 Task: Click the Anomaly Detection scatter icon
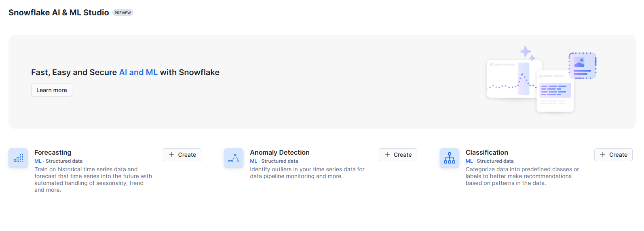tap(234, 158)
